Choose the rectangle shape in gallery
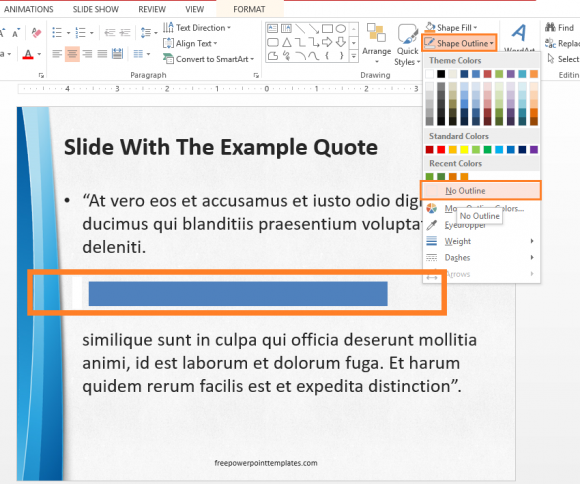The height and width of the screenshot is (484, 580). pyautogui.click(x=327, y=28)
